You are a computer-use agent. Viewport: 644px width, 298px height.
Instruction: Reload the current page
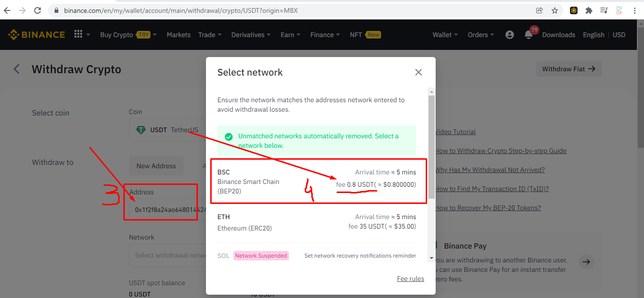coord(37,10)
